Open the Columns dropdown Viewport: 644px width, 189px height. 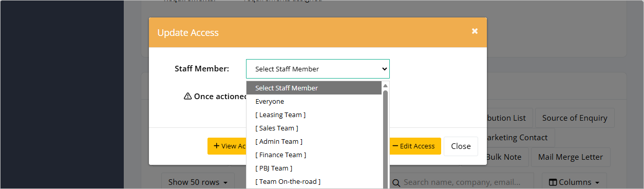574,182
